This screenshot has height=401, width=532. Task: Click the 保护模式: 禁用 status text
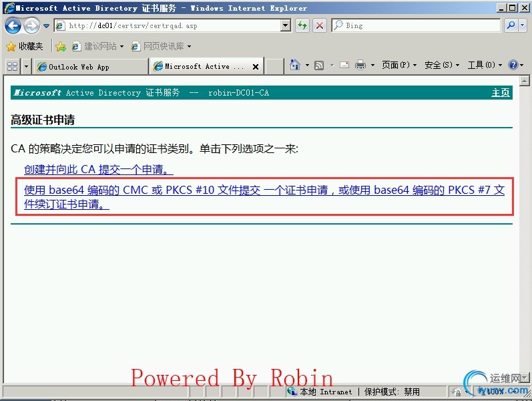click(x=392, y=392)
